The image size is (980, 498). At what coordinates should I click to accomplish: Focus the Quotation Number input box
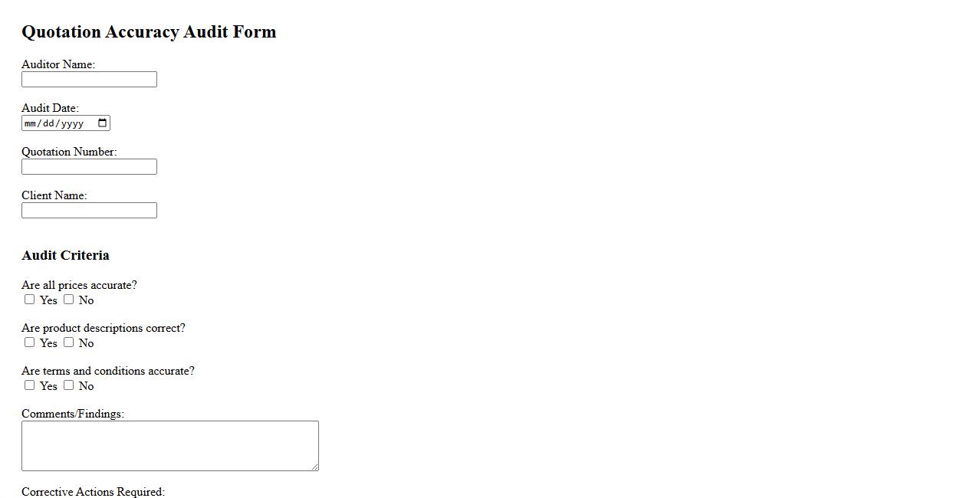89,167
